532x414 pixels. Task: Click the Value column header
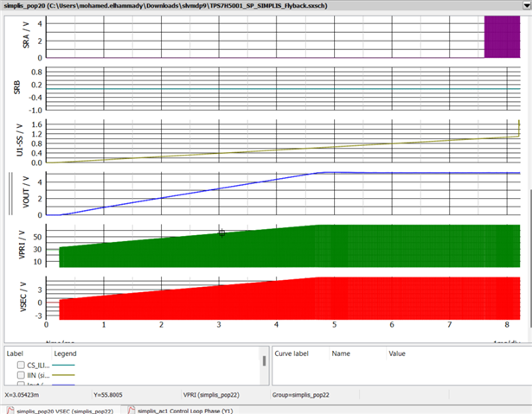(397, 353)
